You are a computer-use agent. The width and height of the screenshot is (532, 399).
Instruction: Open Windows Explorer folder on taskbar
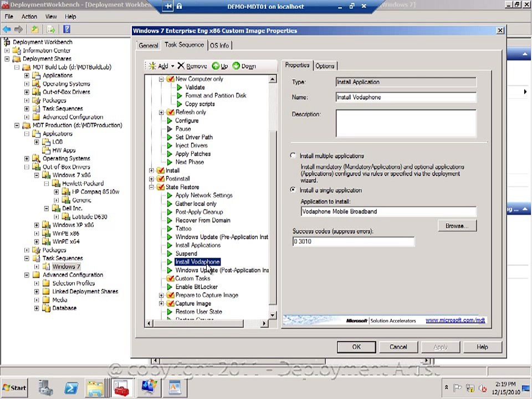(x=95, y=388)
